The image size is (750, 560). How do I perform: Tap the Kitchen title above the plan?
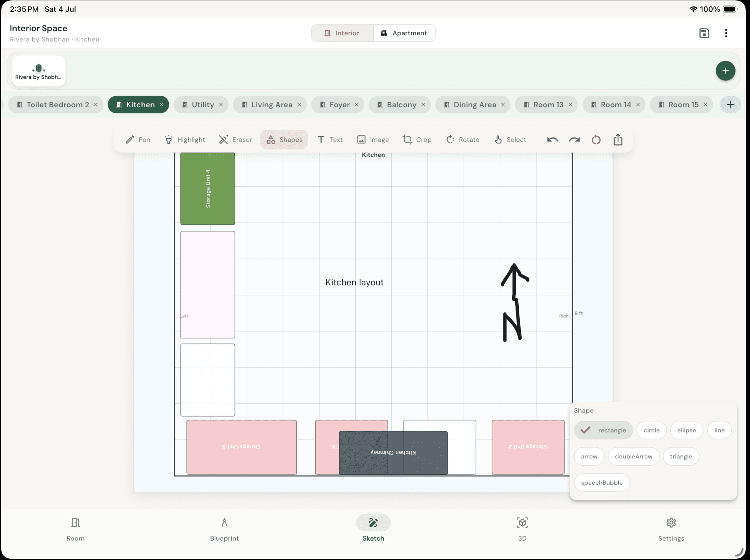[x=373, y=155]
